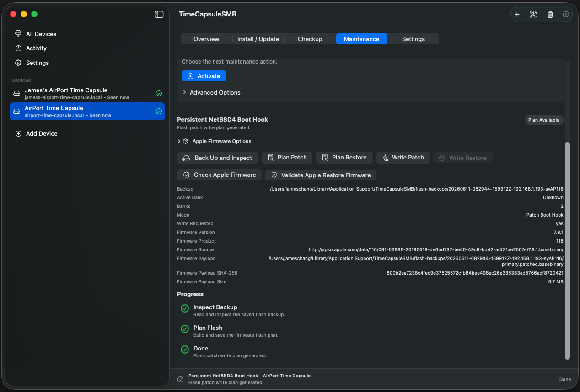Click the Write Restore button
This screenshot has height=392, width=580.
tap(463, 158)
